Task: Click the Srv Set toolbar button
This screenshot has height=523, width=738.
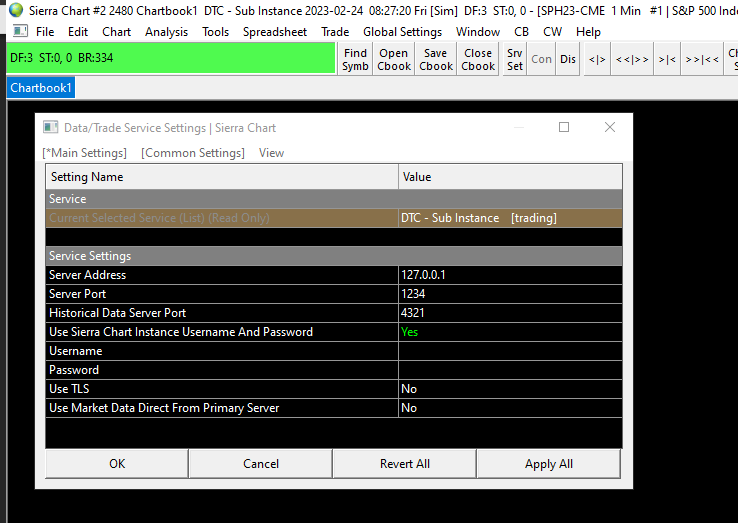Action: 515,59
